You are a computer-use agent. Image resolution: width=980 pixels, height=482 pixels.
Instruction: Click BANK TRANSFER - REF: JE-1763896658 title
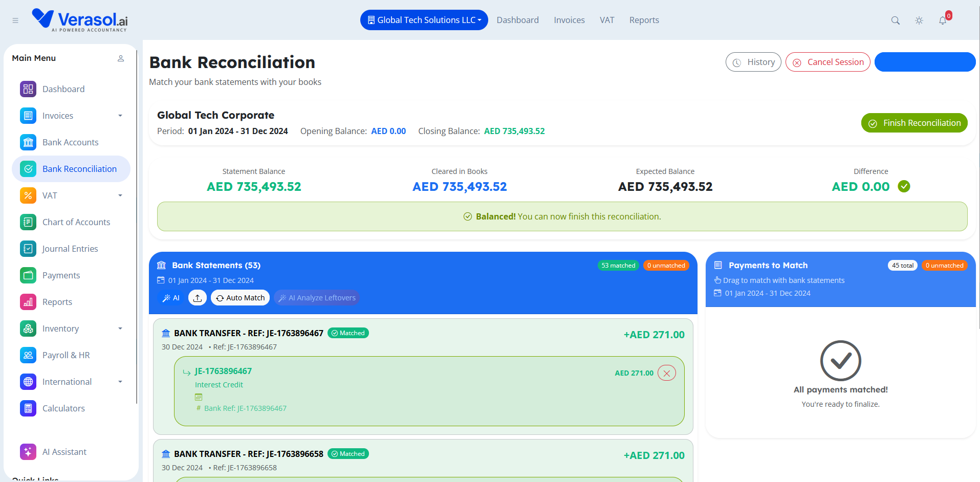249,454
